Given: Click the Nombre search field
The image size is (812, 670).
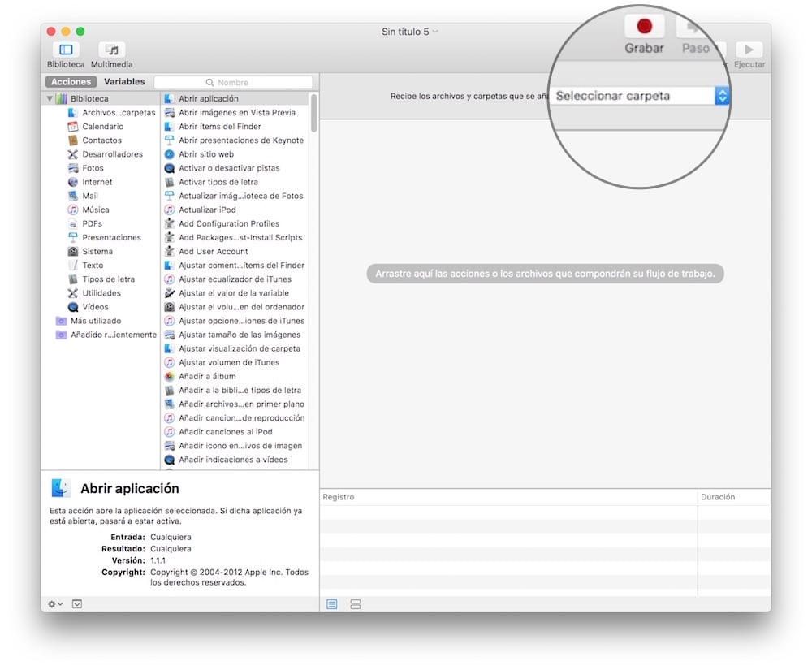Looking at the screenshot, I should tap(233, 82).
